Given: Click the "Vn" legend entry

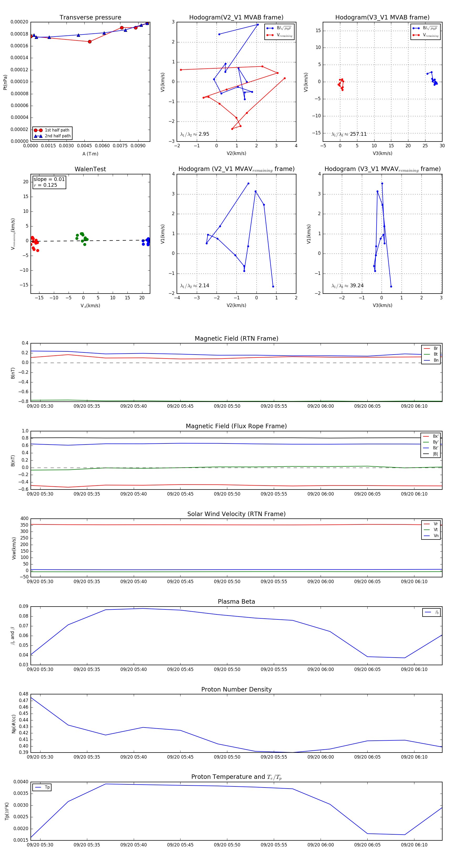Looking at the screenshot, I should (431, 536).
